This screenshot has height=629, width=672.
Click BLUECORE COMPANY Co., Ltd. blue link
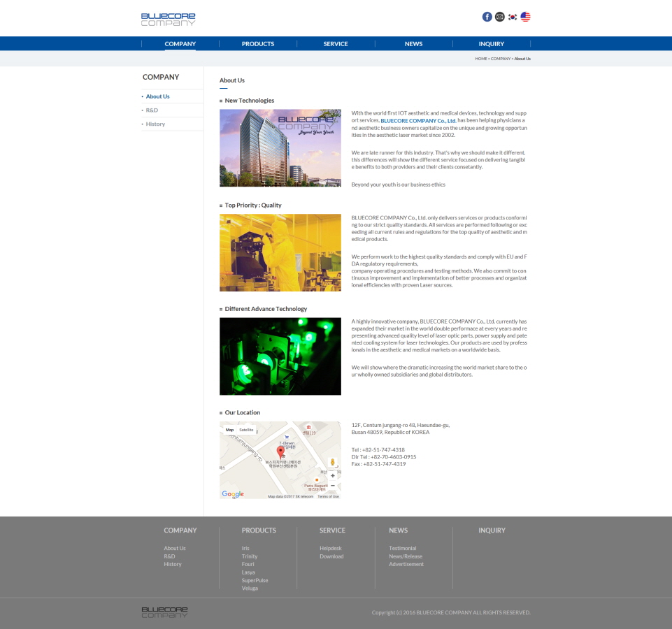click(x=418, y=121)
